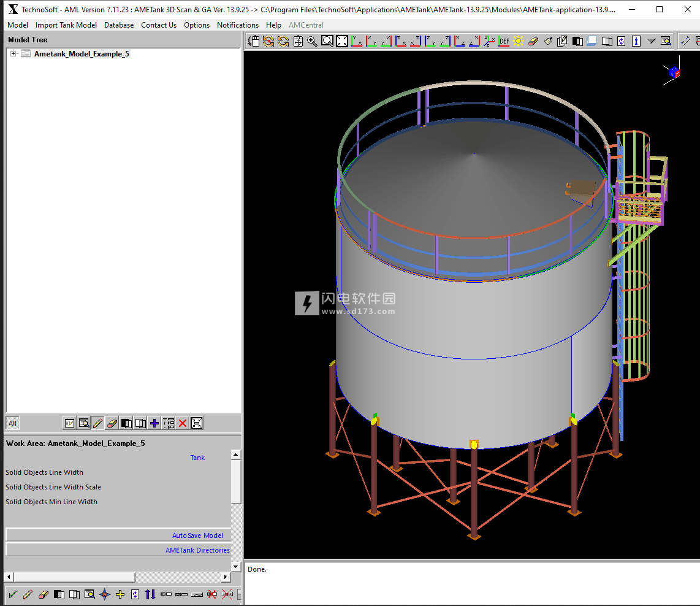The image size is (700, 606).
Task: Click the DEF default view icon
Action: [504, 41]
